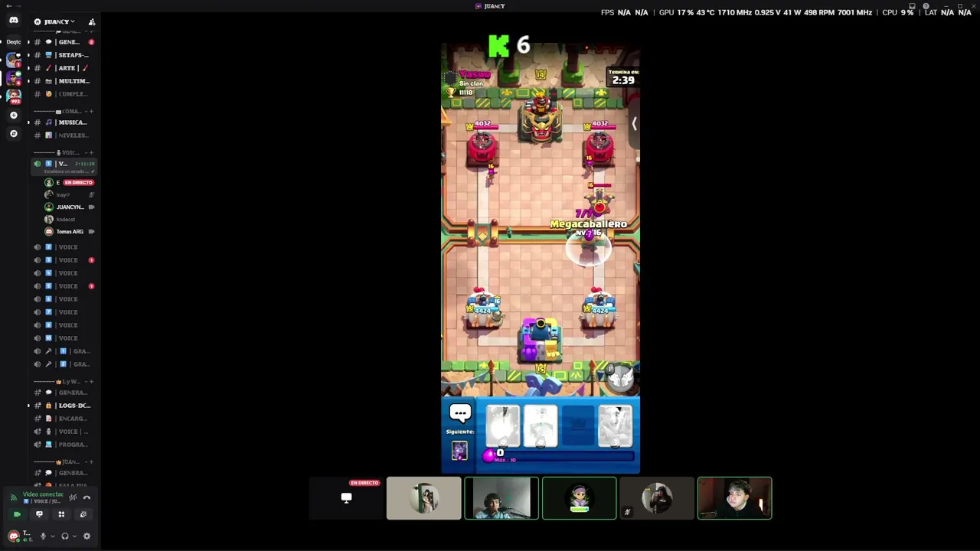Select the participant tile with cartoon avatar
This screenshot has height=551, width=980.
point(579,498)
